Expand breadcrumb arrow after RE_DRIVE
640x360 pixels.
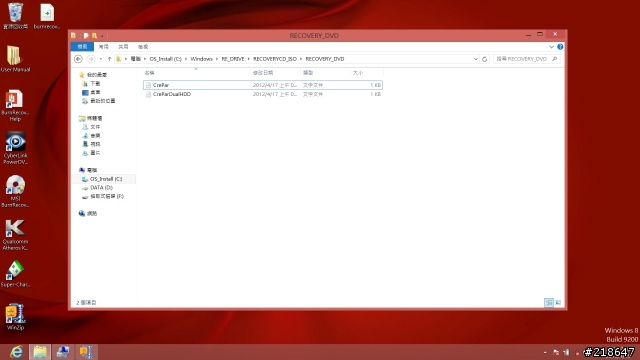249,59
